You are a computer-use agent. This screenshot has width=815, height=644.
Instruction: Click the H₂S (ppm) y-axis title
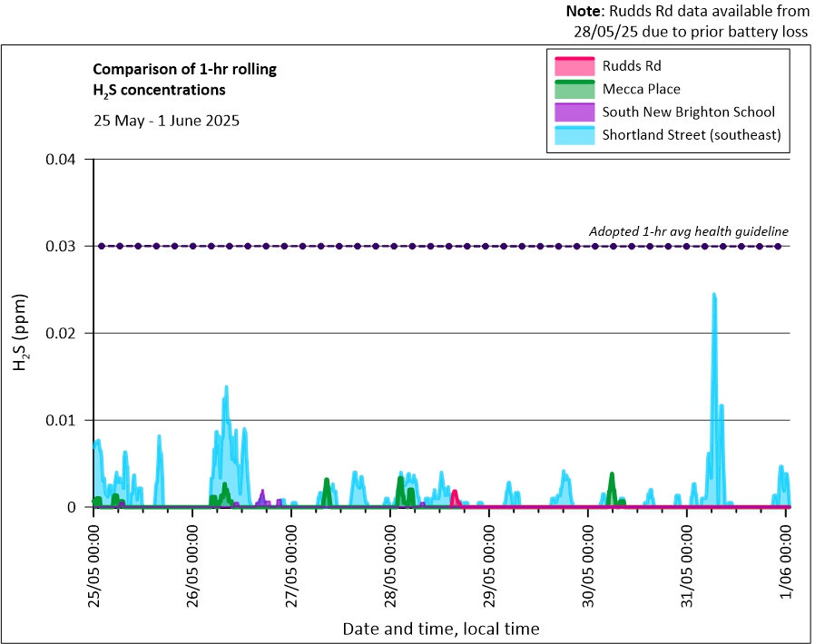20,333
